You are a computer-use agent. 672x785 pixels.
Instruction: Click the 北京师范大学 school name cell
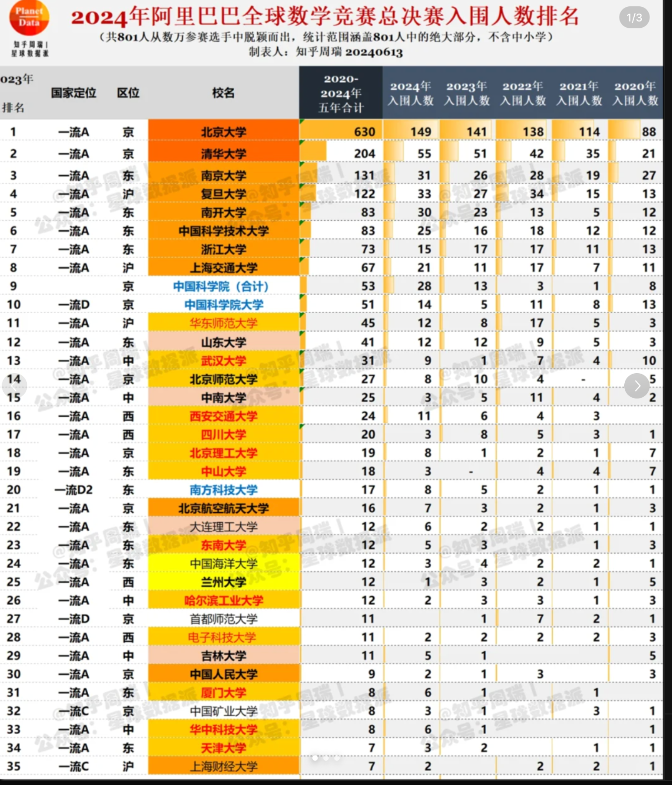point(224,379)
